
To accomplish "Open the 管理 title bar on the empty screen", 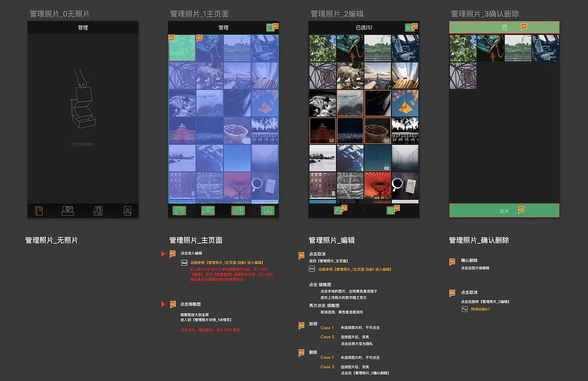I will tap(83, 28).
